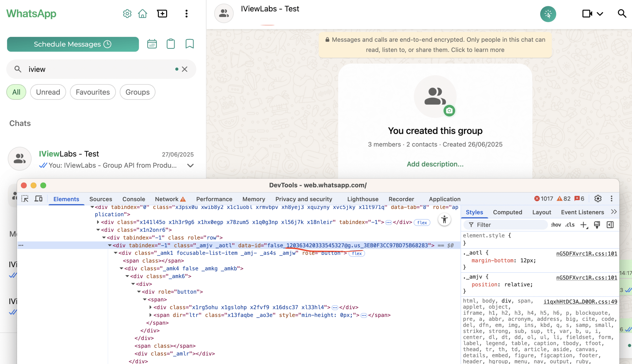Click the Schedule Messages button

tap(73, 44)
